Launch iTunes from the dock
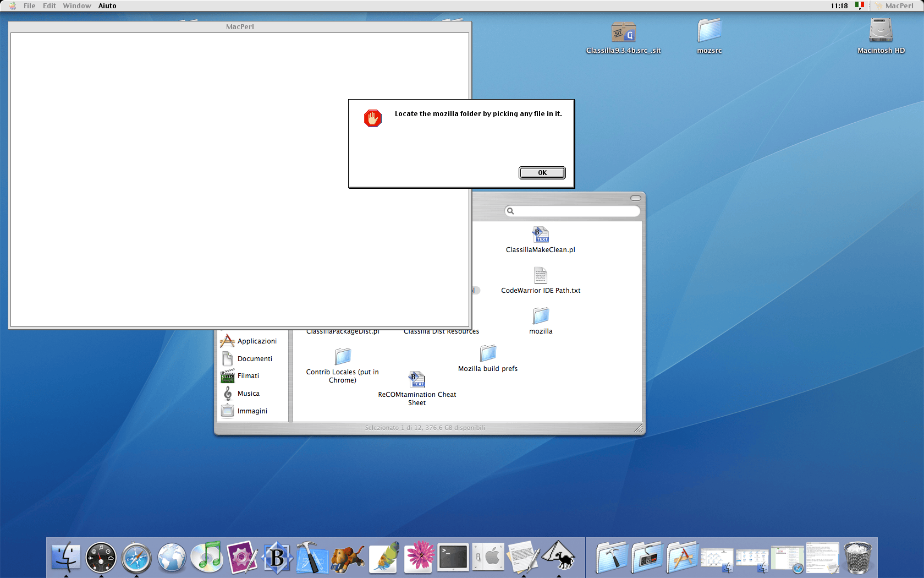The image size is (924, 578). pyautogui.click(x=207, y=557)
